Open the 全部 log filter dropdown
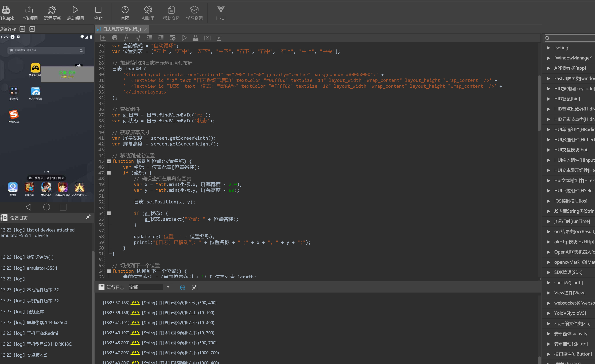Screen dimensions: 595x364 168,287
